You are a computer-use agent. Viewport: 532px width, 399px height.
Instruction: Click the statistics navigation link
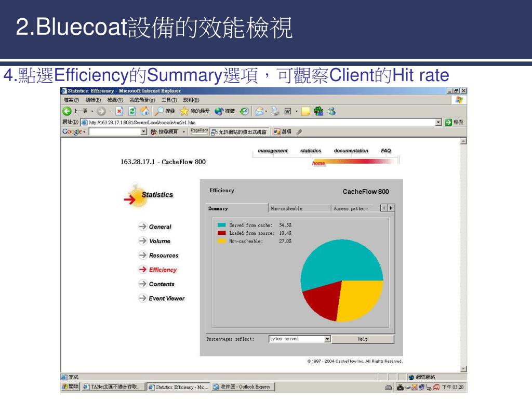[311, 151]
